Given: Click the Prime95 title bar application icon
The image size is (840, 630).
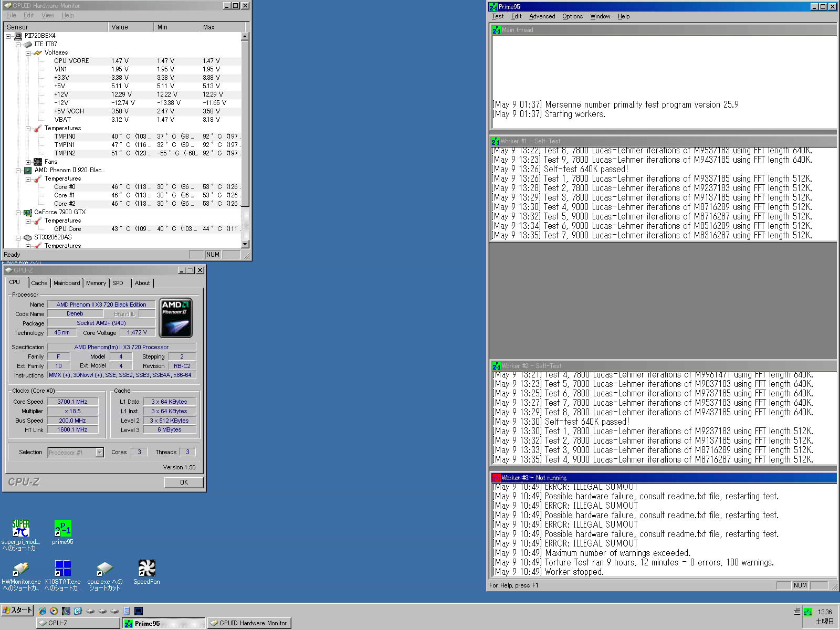Looking at the screenshot, I should [493, 7].
